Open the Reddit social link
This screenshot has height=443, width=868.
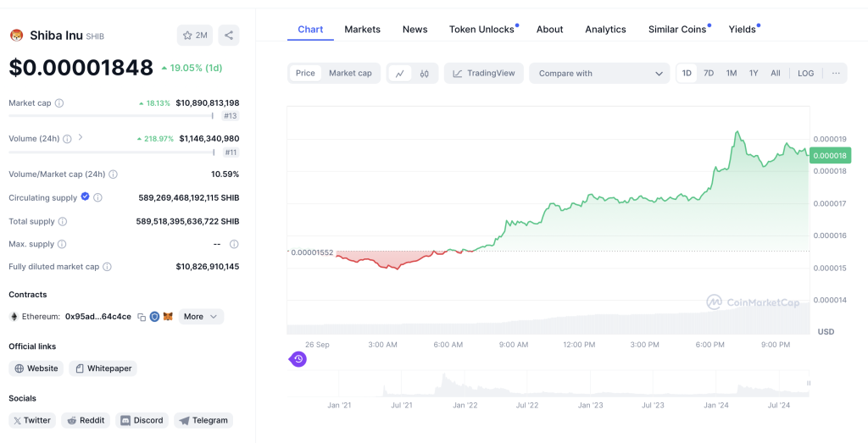pyautogui.click(x=86, y=420)
